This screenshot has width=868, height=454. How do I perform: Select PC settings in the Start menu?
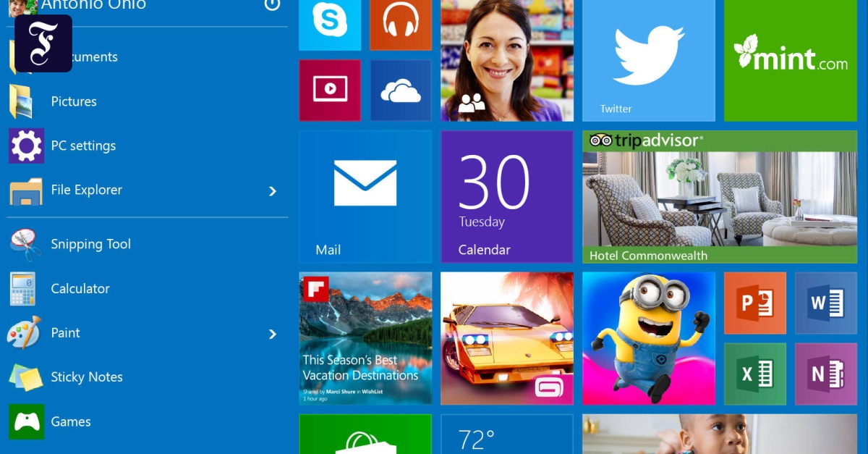82,146
